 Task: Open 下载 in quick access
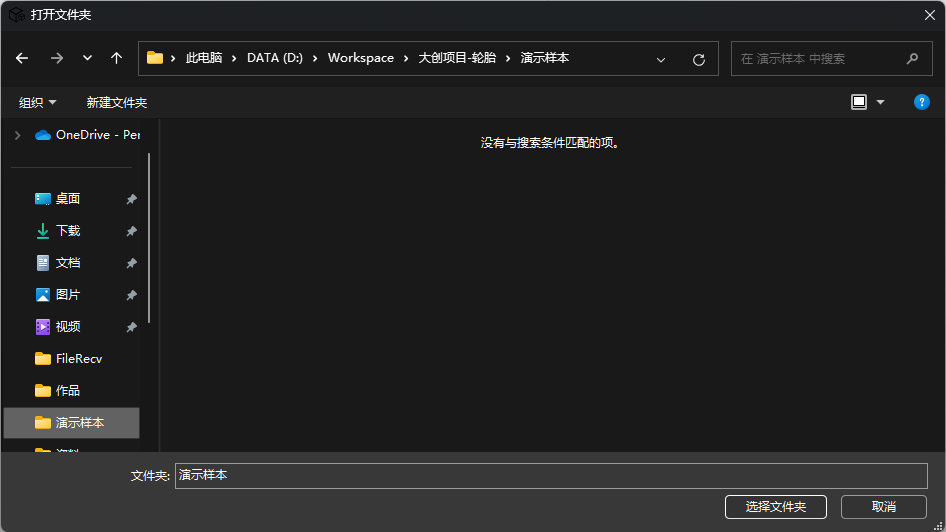pos(68,230)
